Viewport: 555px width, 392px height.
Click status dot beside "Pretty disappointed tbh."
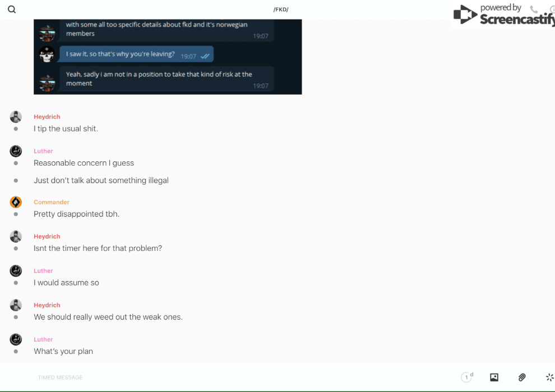tap(16, 214)
